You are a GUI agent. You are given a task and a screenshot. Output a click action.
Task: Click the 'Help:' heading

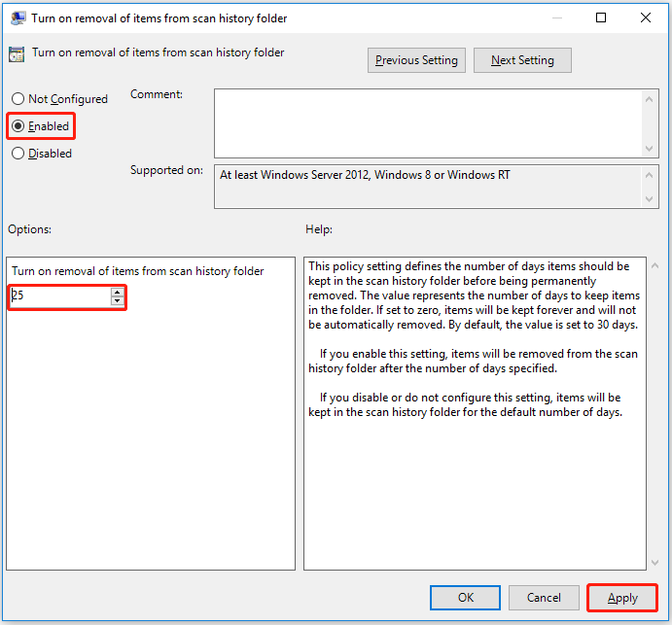[x=319, y=229]
